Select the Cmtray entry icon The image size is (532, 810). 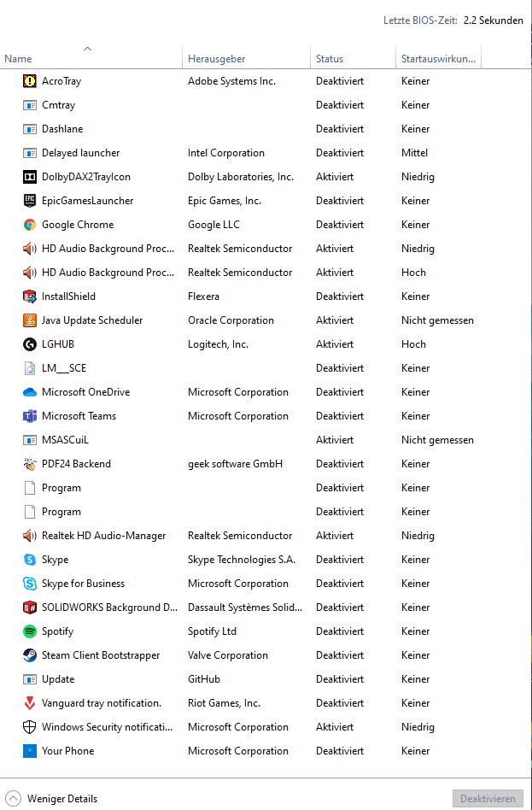30,105
